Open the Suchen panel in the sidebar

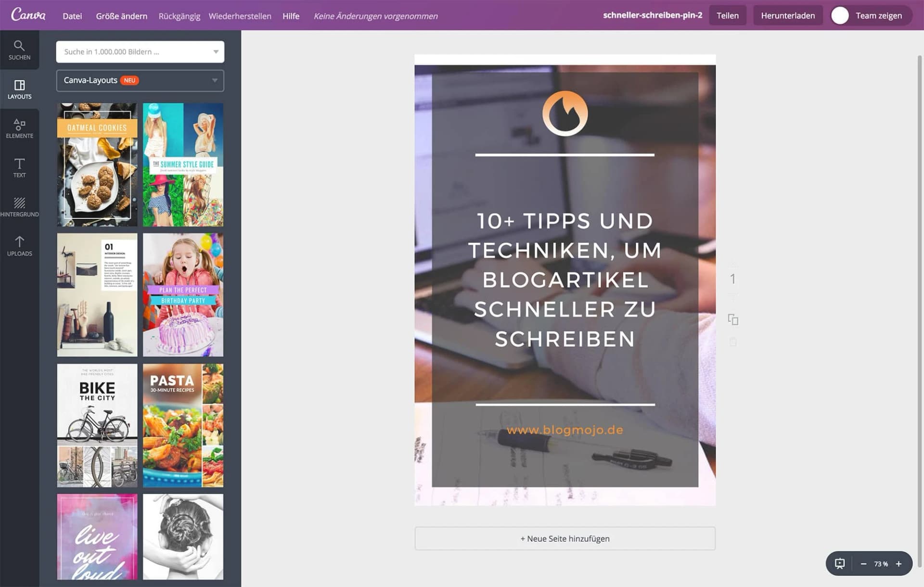(x=19, y=50)
